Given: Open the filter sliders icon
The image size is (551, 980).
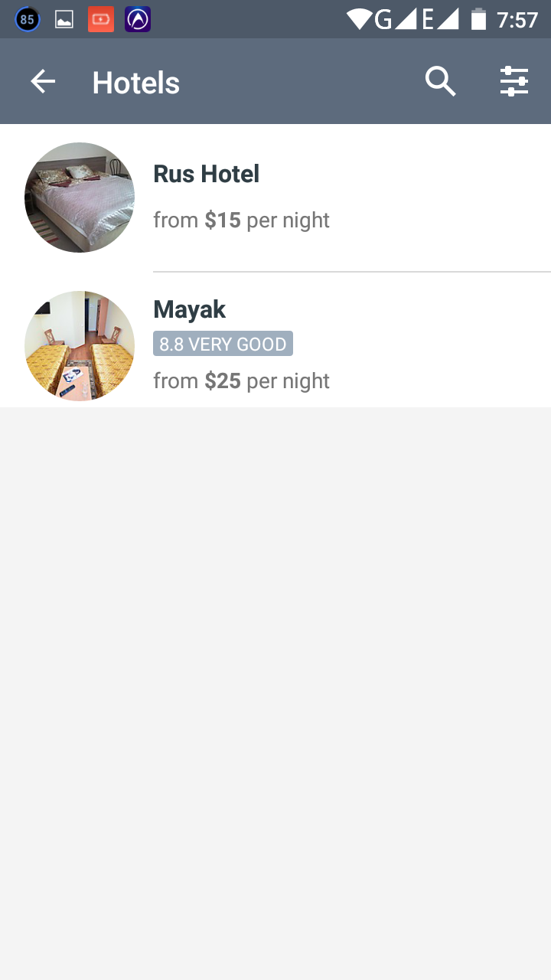Looking at the screenshot, I should [514, 82].
